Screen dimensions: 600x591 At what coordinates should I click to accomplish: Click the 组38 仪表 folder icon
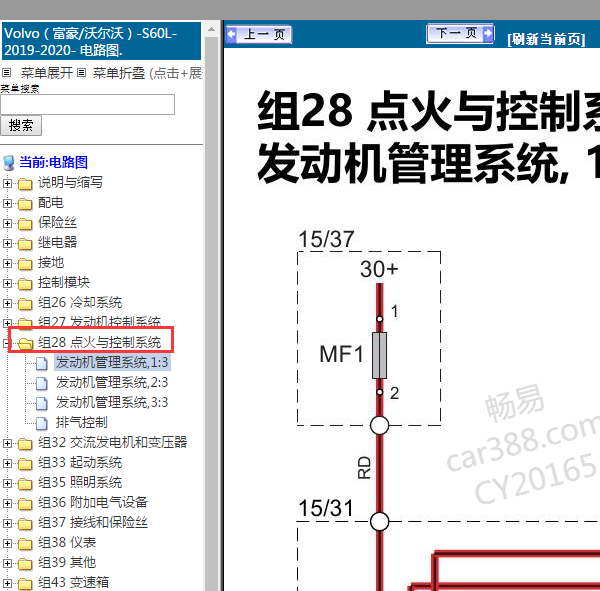tap(25, 544)
